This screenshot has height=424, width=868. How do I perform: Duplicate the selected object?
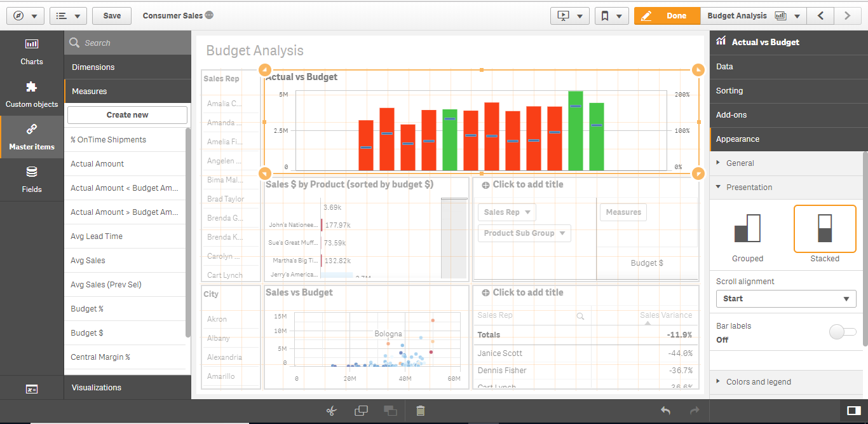point(361,411)
